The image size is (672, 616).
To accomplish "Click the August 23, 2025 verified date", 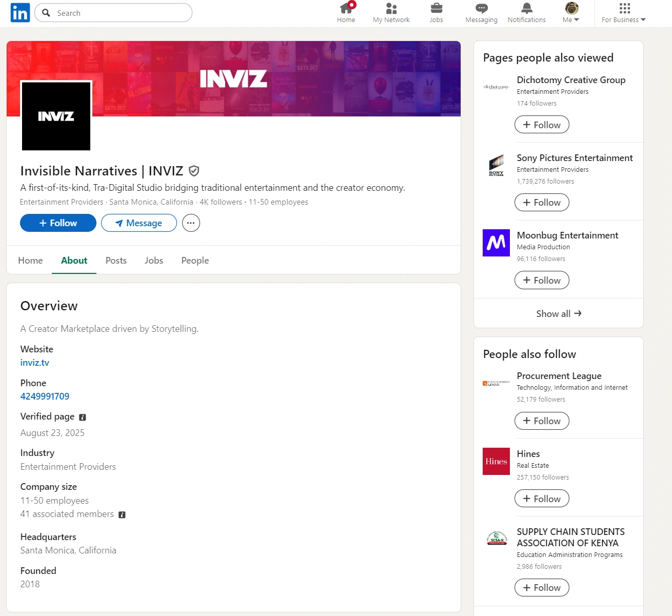I will pos(52,433).
